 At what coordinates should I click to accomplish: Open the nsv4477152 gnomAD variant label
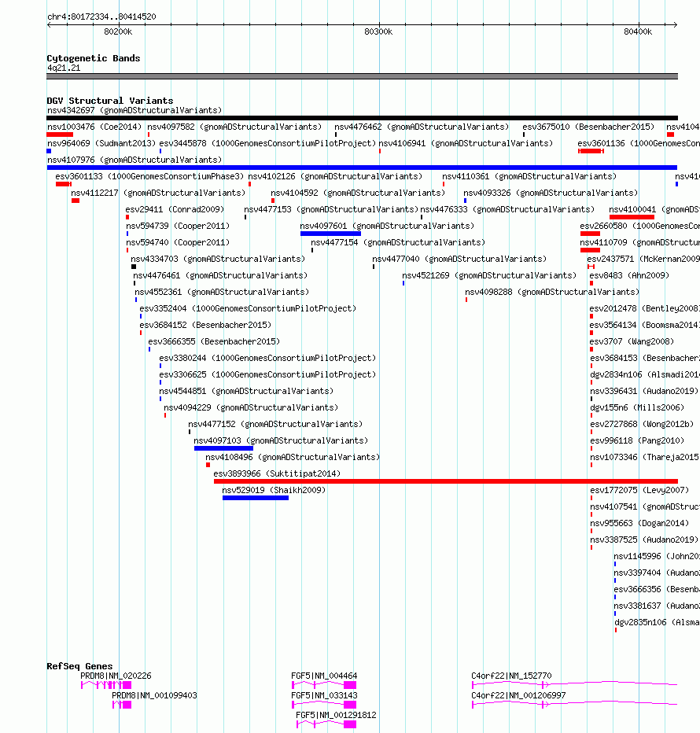tap(275, 424)
